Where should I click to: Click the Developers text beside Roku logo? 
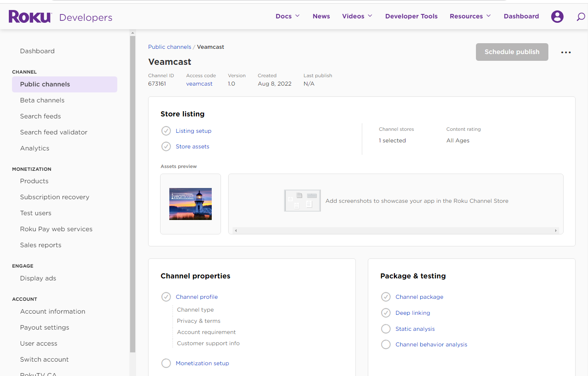(86, 18)
